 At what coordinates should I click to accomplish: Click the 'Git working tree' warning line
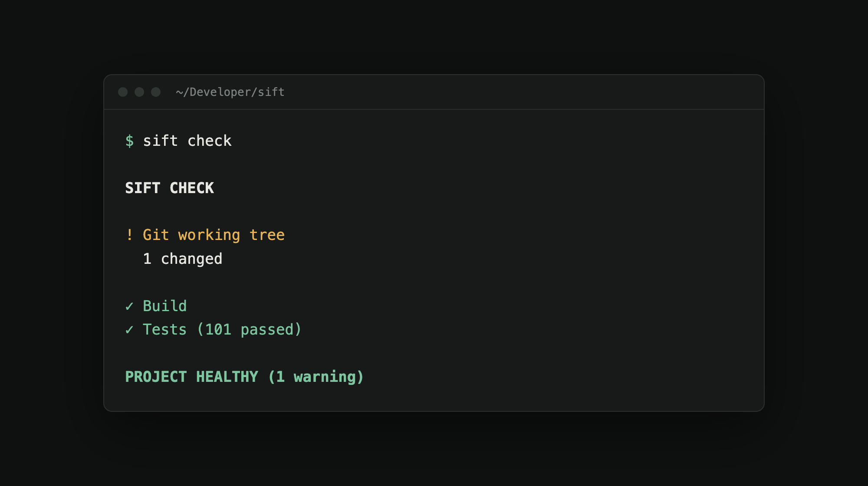point(214,235)
